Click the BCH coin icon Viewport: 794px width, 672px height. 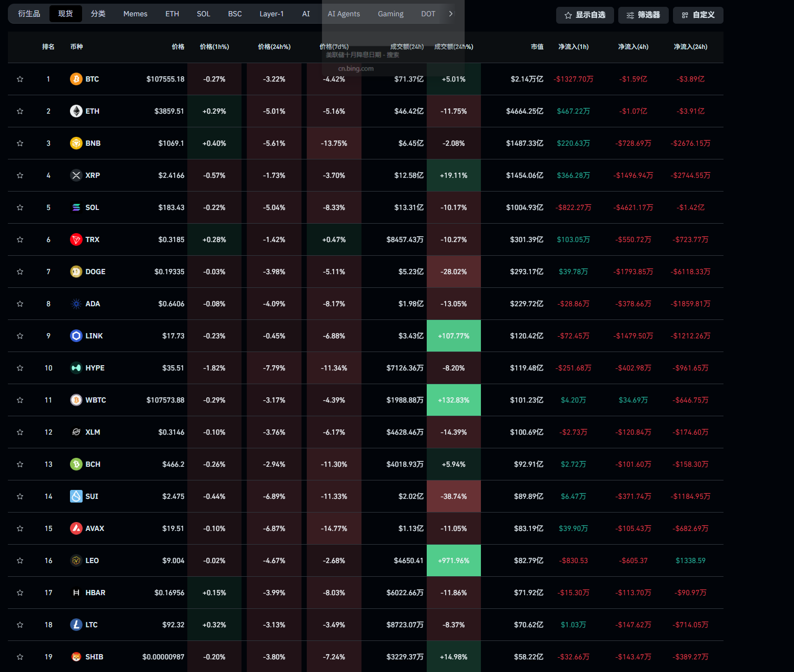pos(76,464)
